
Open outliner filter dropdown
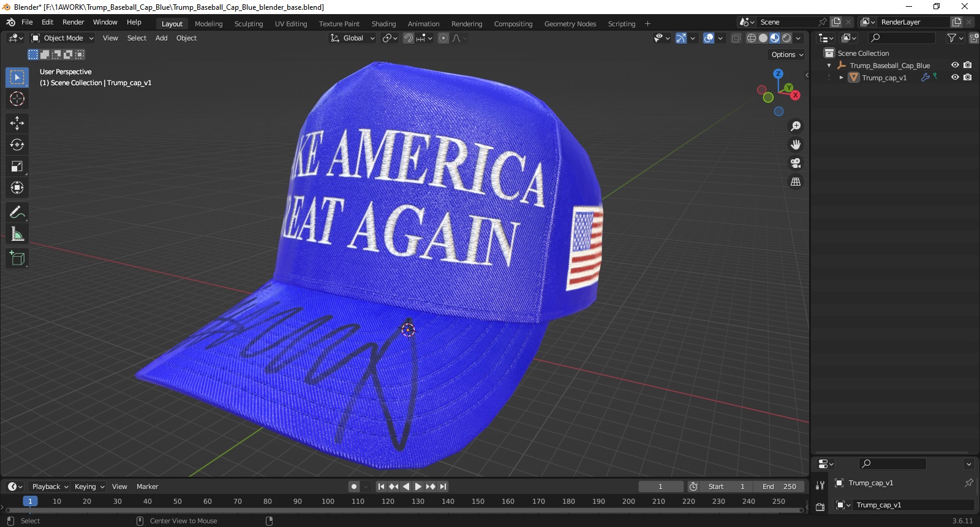coord(955,38)
